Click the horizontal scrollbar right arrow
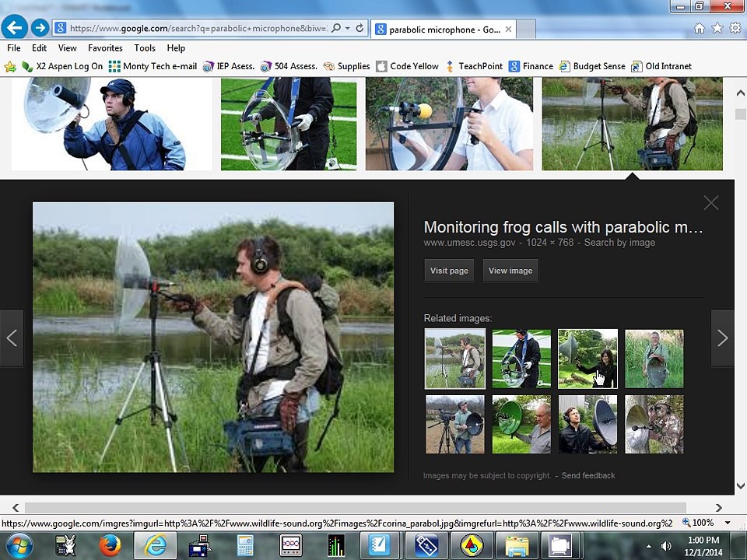Screen dimensions: 747x560 (718, 508)
